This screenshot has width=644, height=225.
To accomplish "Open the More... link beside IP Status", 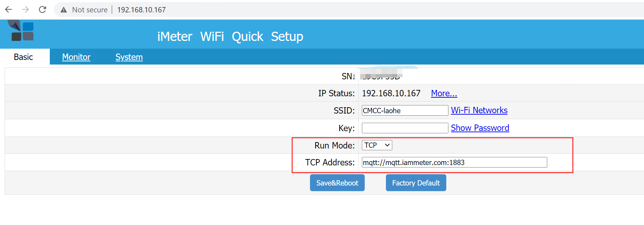I will (444, 93).
